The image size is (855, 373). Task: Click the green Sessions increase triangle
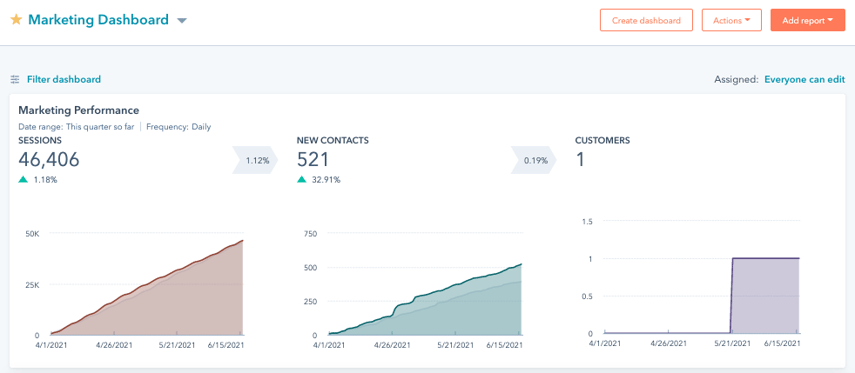pyautogui.click(x=23, y=179)
